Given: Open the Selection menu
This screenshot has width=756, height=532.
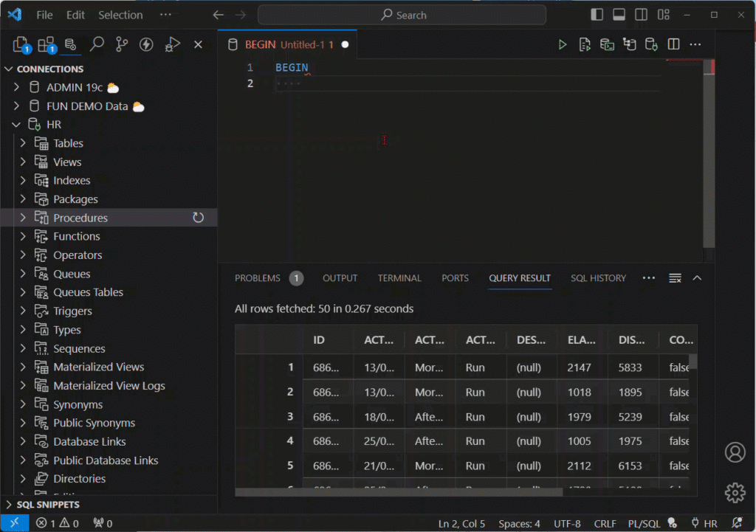Looking at the screenshot, I should point(120,15).
